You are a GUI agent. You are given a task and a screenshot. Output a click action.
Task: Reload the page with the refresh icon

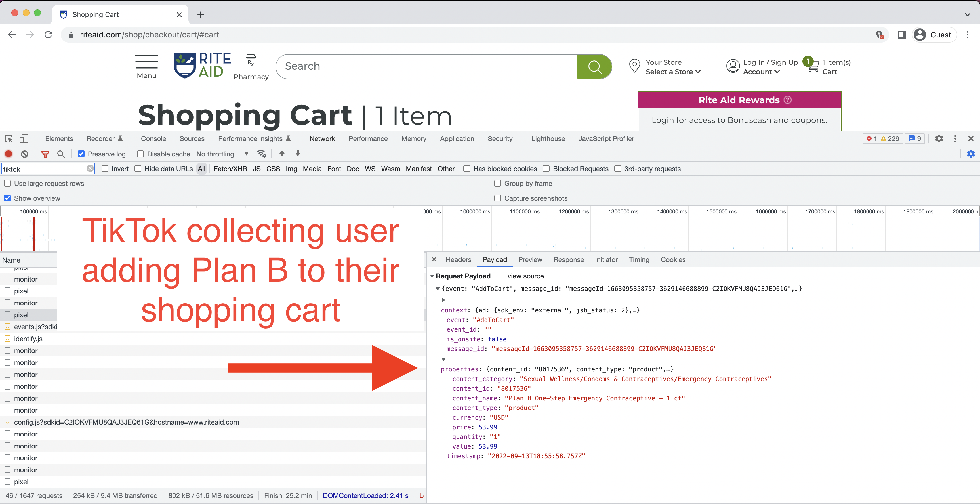click(x=48, y=35)
